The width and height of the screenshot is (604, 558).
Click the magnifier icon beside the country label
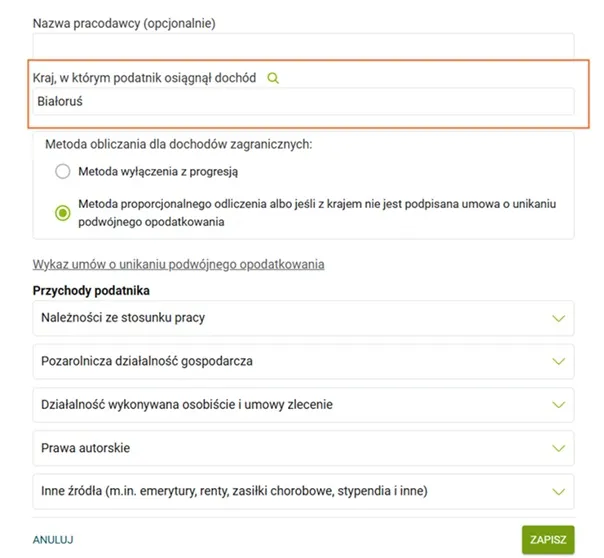273,78
